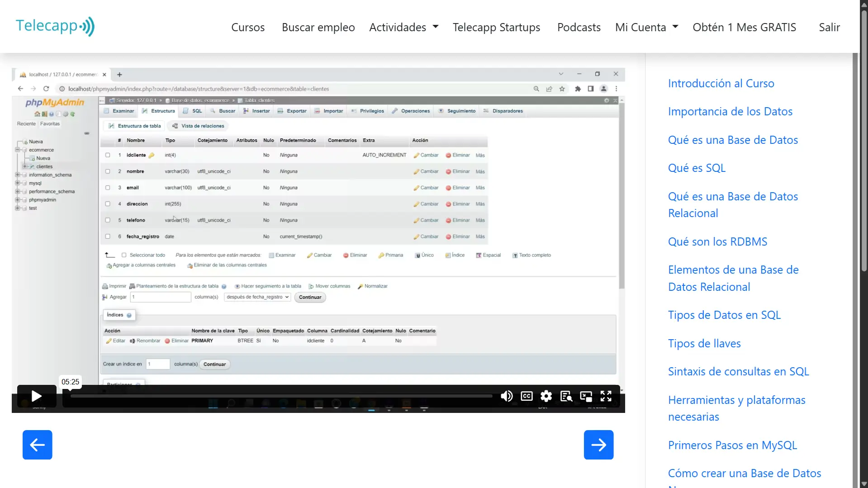Show the video transcript

point(566,396)
